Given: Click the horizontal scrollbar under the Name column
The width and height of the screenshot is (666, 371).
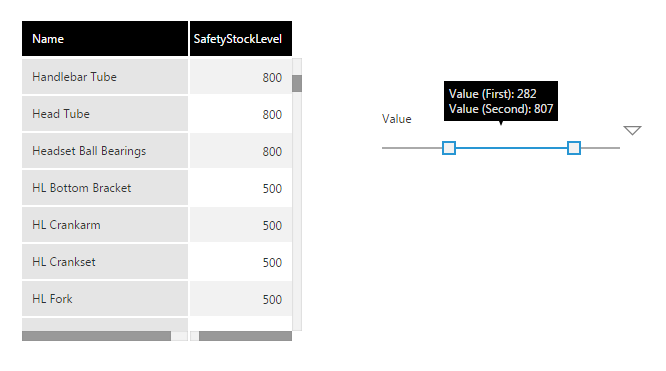Looking at the screenshot, I should pos(96,336).
